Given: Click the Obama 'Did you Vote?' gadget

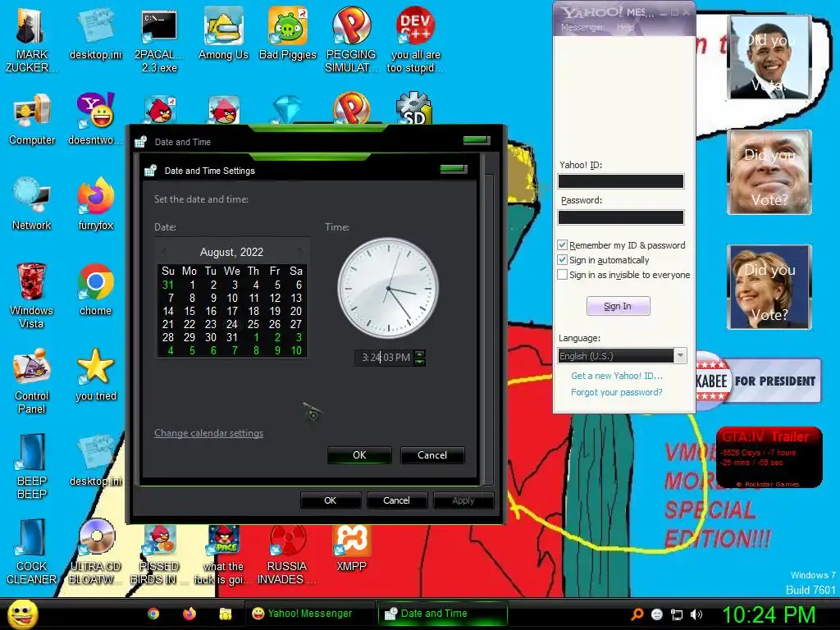Looking at the screenshot, I should (x=769, y=57).
